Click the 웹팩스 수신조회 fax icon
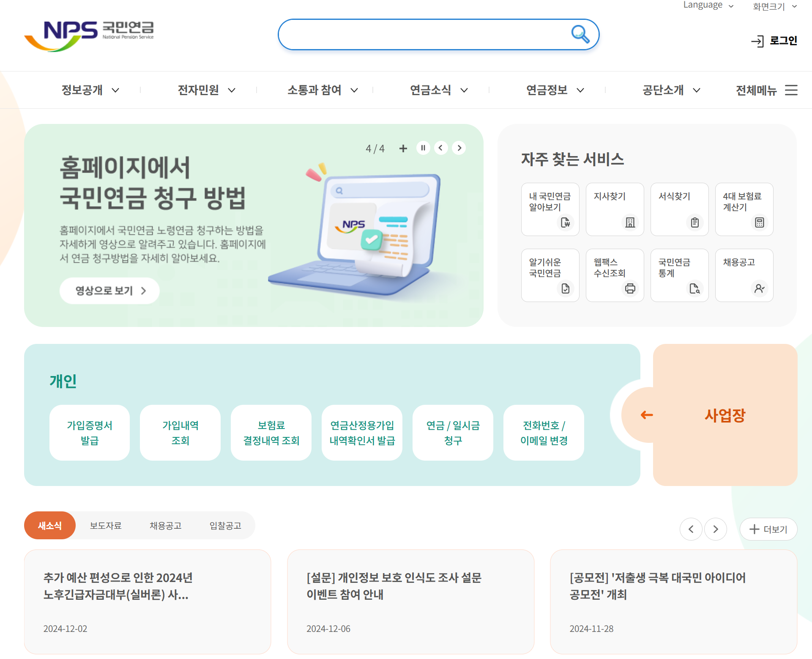Viewport: 812px width, 659px height. click(630, 289)
